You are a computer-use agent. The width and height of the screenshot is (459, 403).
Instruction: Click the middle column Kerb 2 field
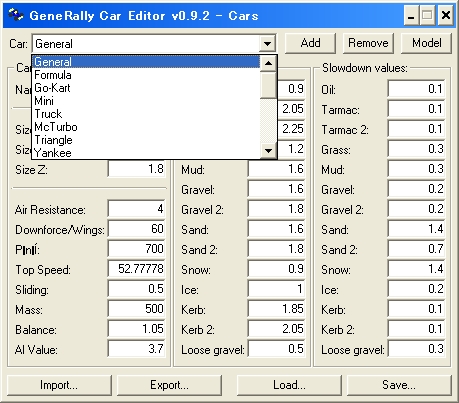tap(277, 329)
